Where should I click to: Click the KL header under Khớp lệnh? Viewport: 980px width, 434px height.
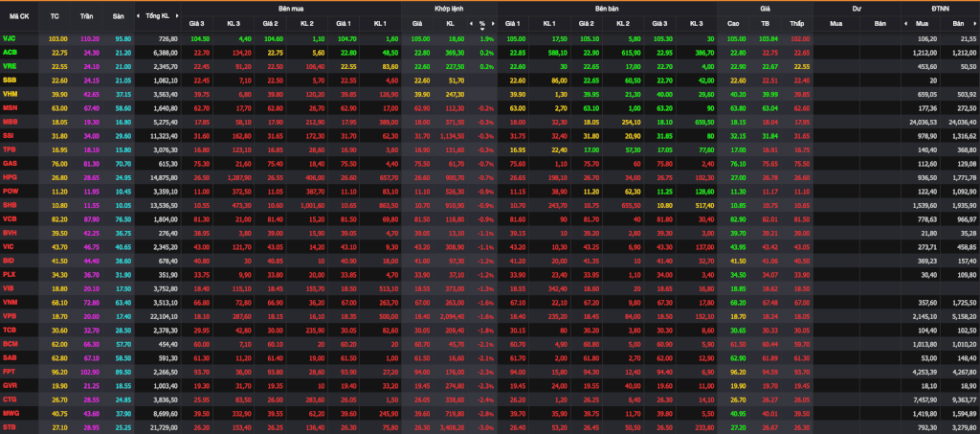[450, 23]
